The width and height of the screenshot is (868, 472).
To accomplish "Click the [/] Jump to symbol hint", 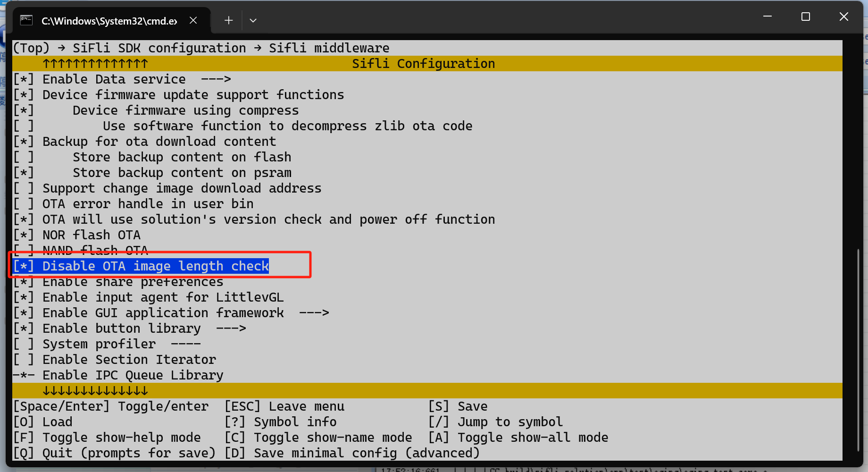I will click(496, 422).
